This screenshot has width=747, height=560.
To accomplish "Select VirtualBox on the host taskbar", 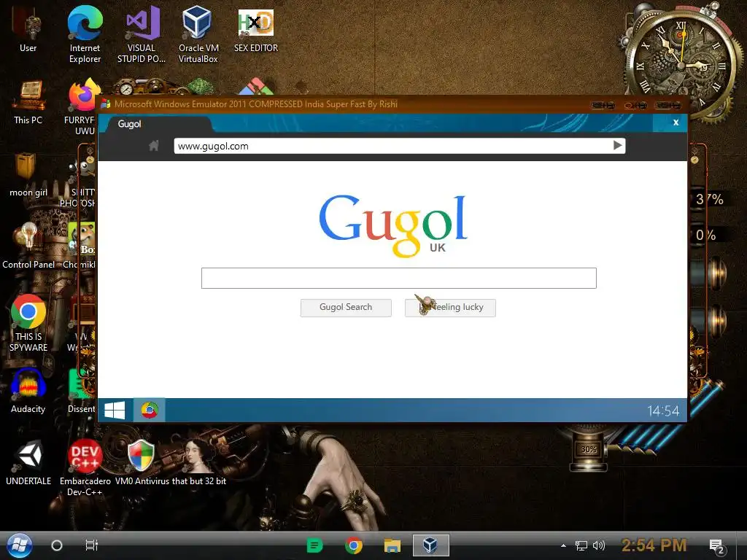I will point(430,545).
